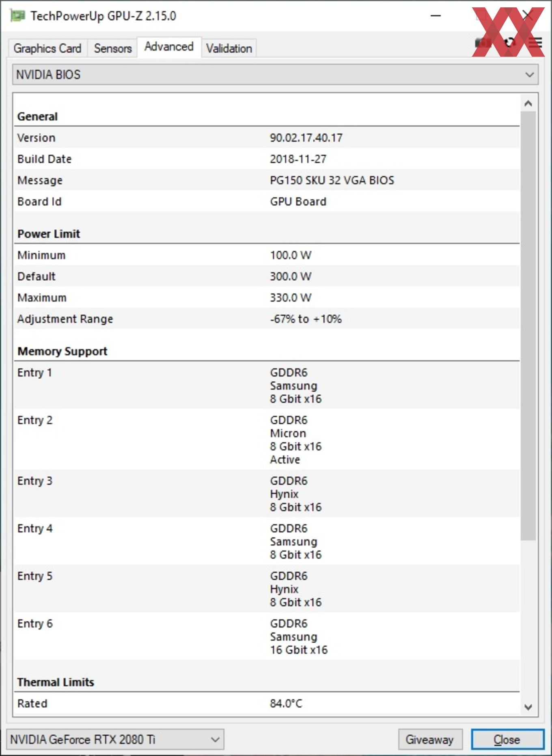Click the scrollbar up arrow

point(528,104)
